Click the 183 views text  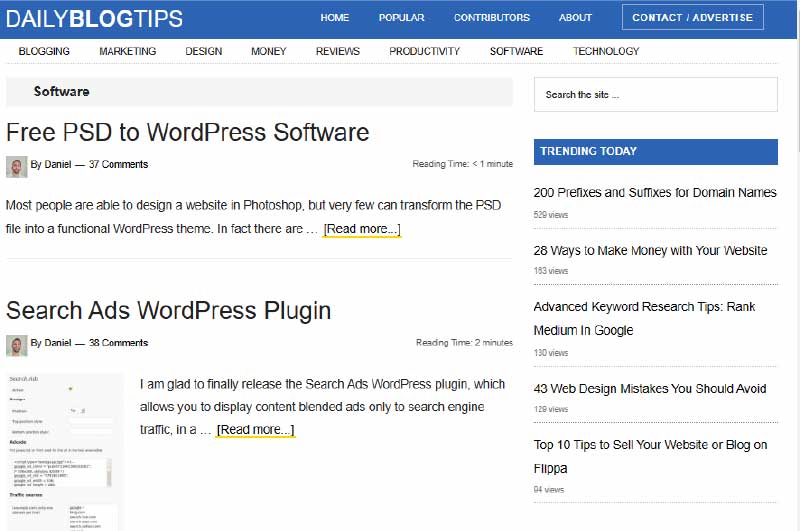click(551, 271)
